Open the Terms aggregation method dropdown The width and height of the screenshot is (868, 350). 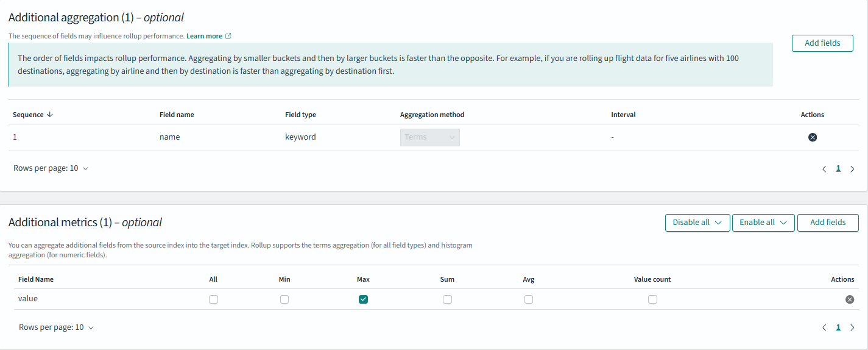pyautogui.click(x=429, y=137)
